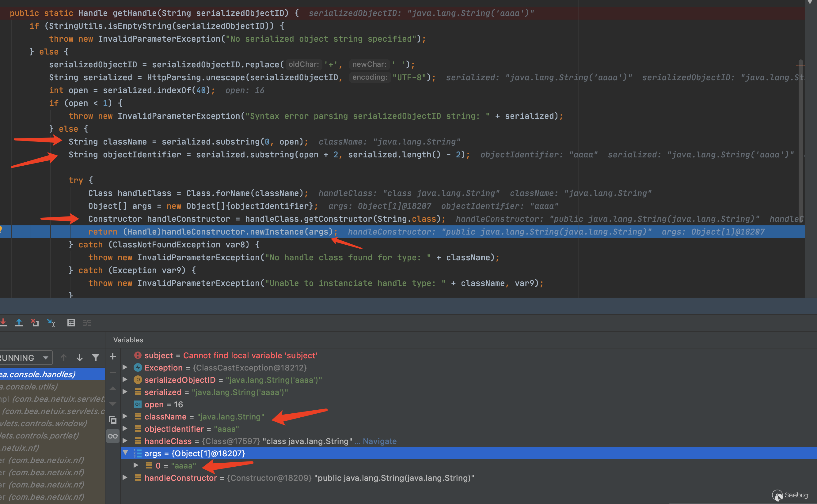Click the New Watch plus icon

[x=113, y=356]
